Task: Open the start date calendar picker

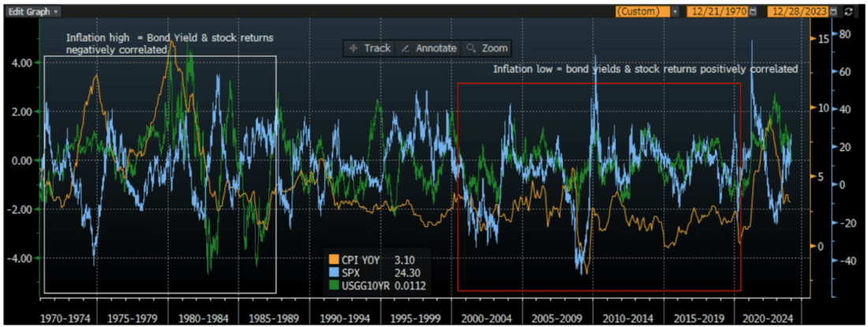Action: tap(752, 12)
